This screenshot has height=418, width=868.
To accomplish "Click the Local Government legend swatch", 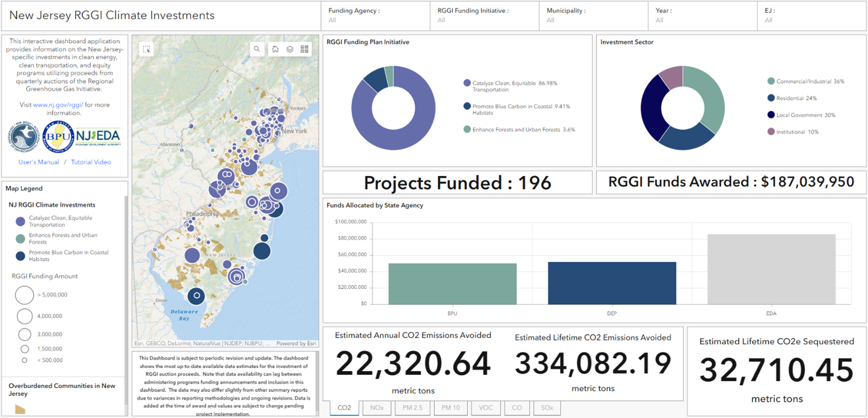I will 771,115.
